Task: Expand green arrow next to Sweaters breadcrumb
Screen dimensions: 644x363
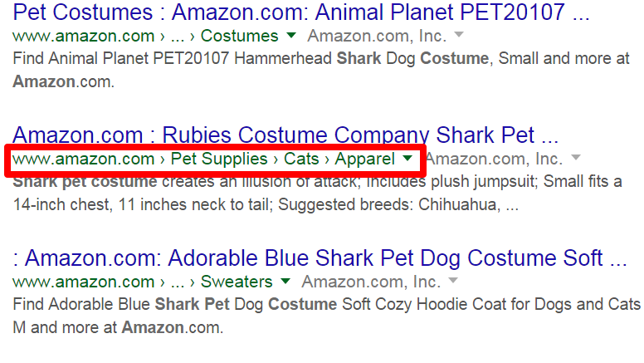Action: point(285,282)
